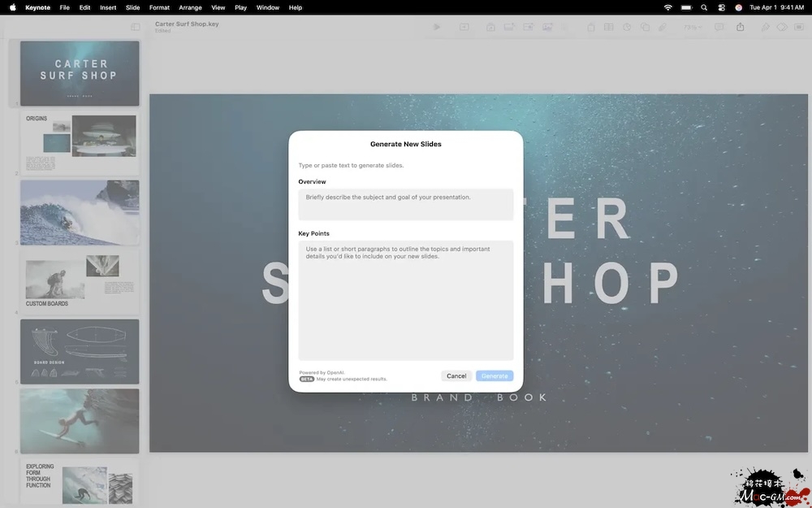Toggle the sidebar view icon
The image size is (812, 508).
pos(136,27)
